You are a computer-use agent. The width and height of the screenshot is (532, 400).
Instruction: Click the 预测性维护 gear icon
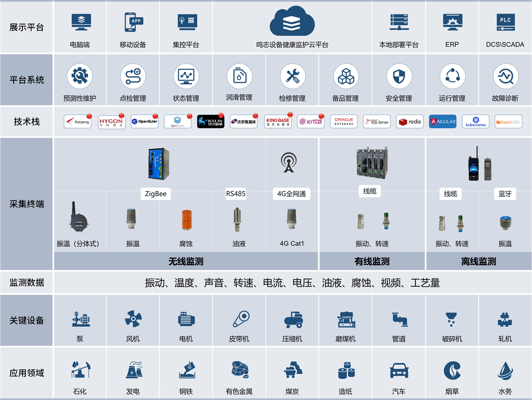point(80,76)
